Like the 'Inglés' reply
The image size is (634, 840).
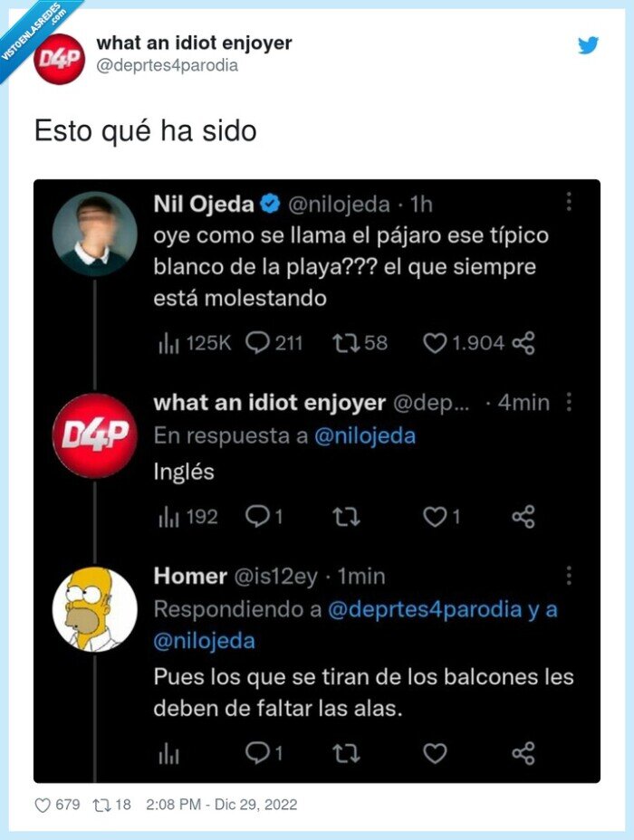pyautogui.click(x=436, y=517)
